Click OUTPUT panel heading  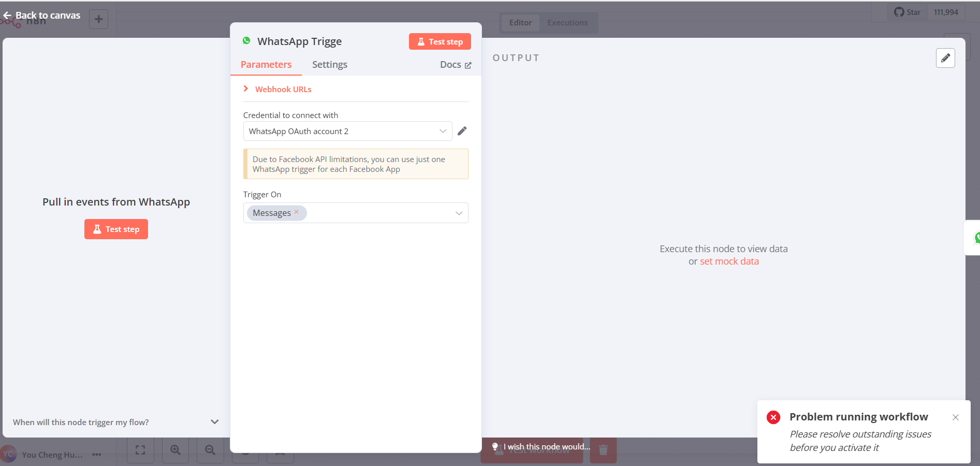516,58
